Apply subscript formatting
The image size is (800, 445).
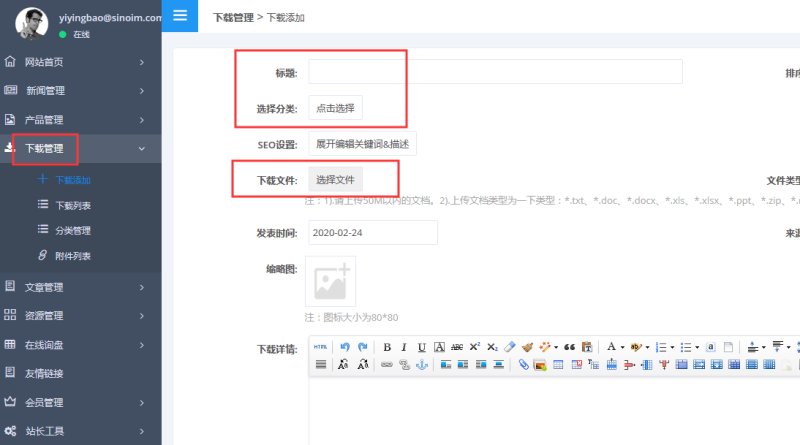tap(492, 347)
